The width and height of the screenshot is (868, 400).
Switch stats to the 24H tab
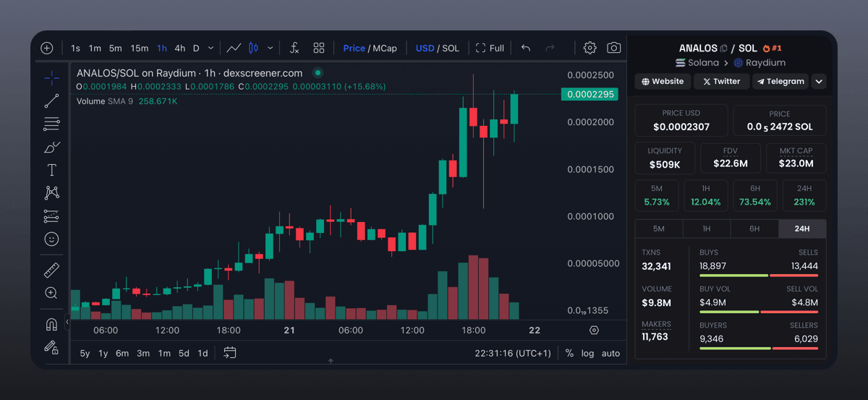[x=802, y=229]
